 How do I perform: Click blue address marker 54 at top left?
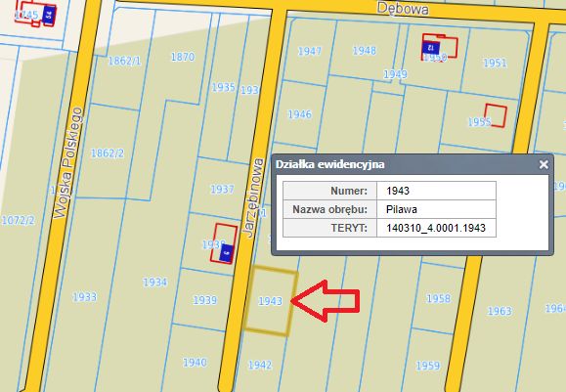49,16
